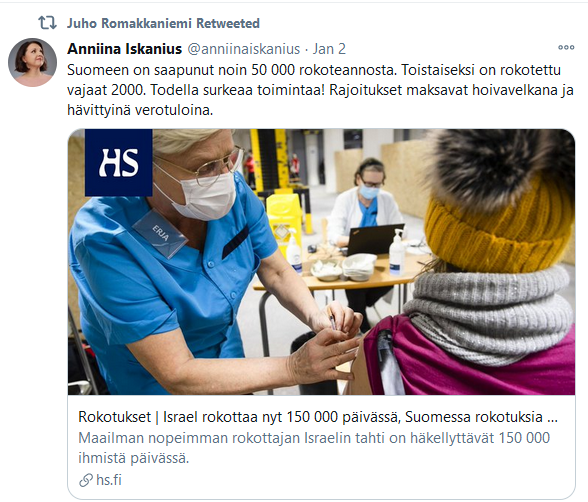Click the ellipsis ending the card headline
Image resolution: width=588 pixels, height=502 pixels.
pyautogui.click(x=552, y=420)
